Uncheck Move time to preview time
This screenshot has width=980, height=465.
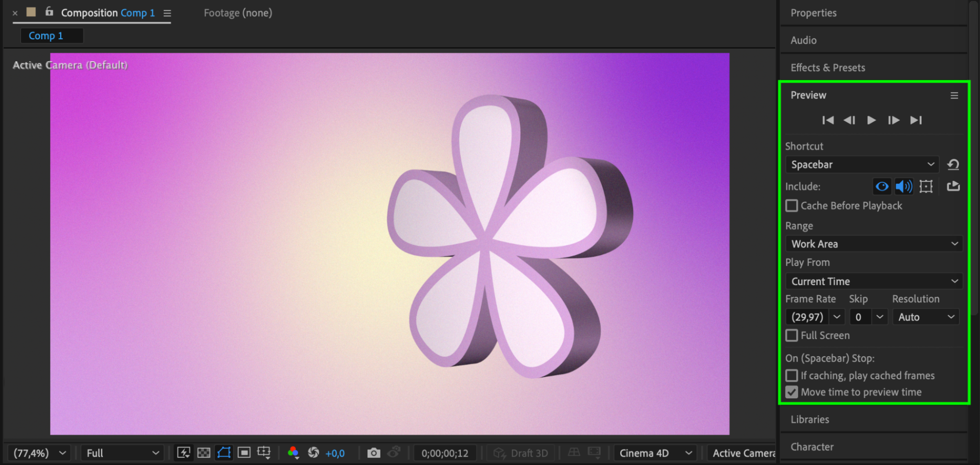click(x=792, y=392)
